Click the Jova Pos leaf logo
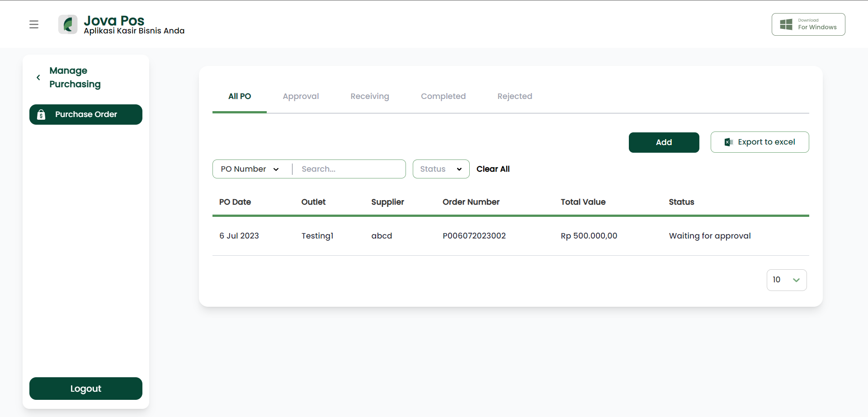This screenshot has height=417, width=868. (x=68, y=24)
